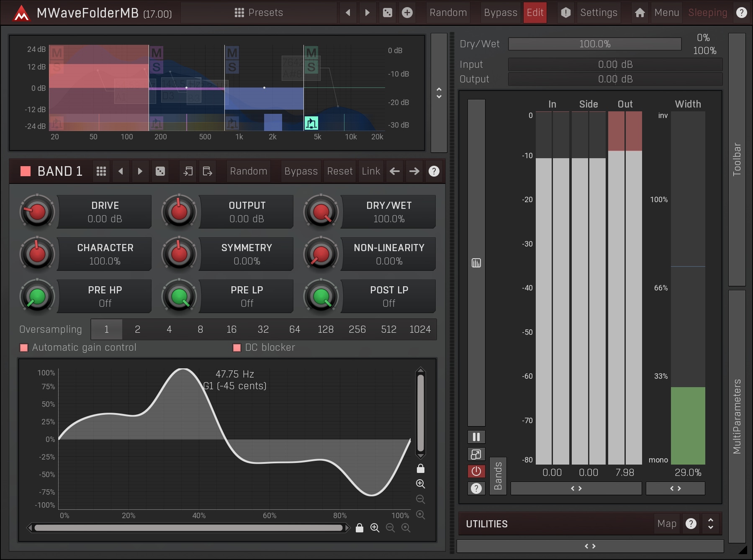
Task: Click the home icon in top bar
Action: (640, 13)
